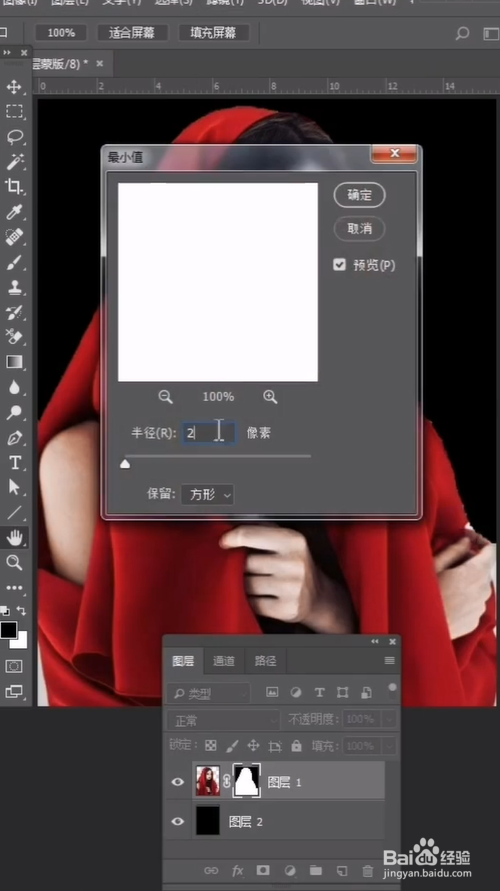Image resolution: width=500 pixels, height=891 pixels.
Task: Select the Dodge tool
Action: [14, 413]
